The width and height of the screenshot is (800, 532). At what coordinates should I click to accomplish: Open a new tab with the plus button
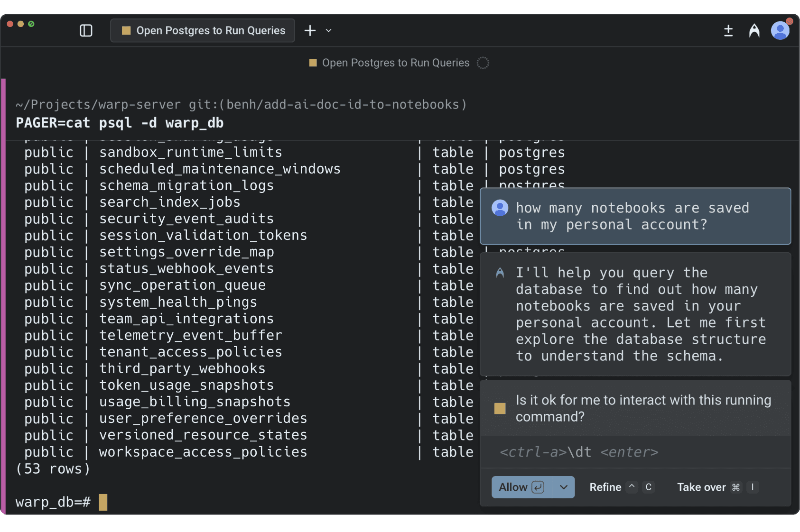pos(310,30)
